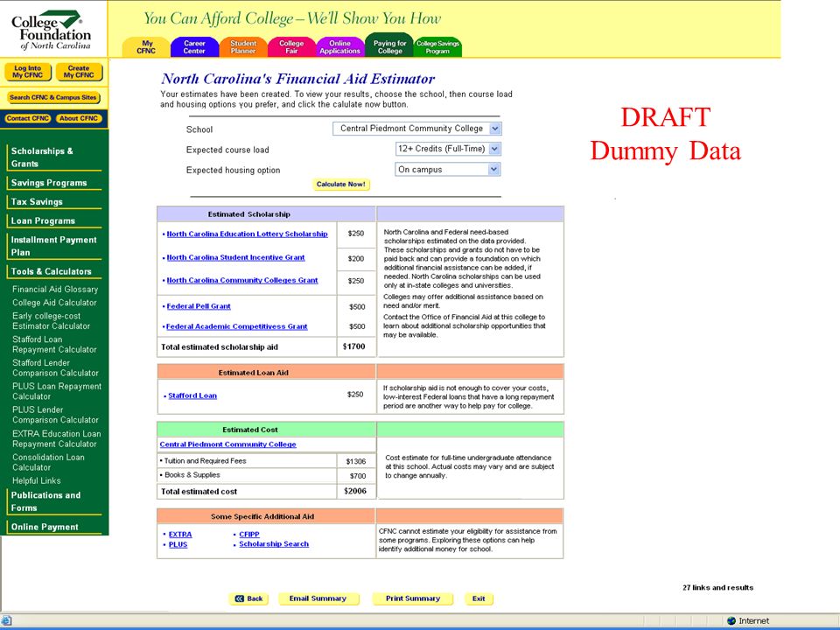Open the Scholarship Search link

click(x=274, y=544)
